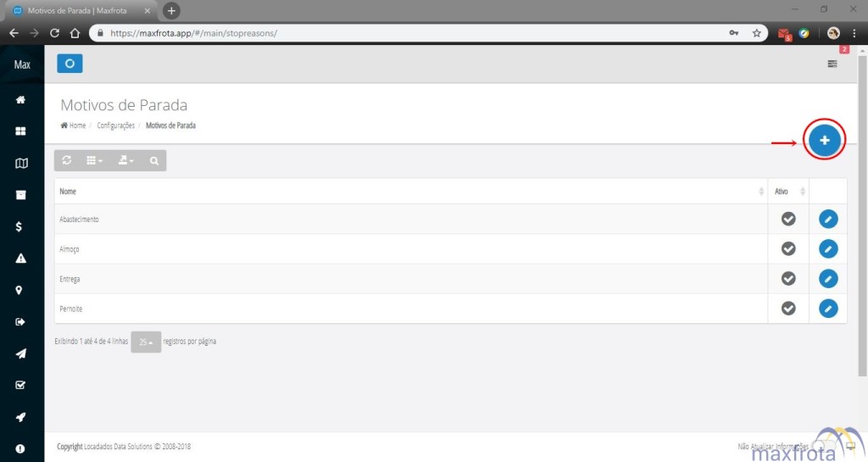The height and width of the screenshot is (462, 868).
Task: Sort the table by the Nome column
Action: pos(407,192)
